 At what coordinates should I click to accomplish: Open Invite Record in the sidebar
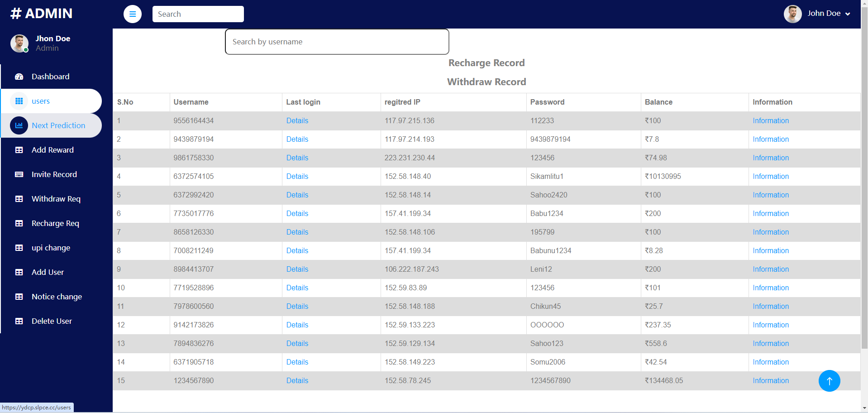pyautogui.click(x=51, y=174)
